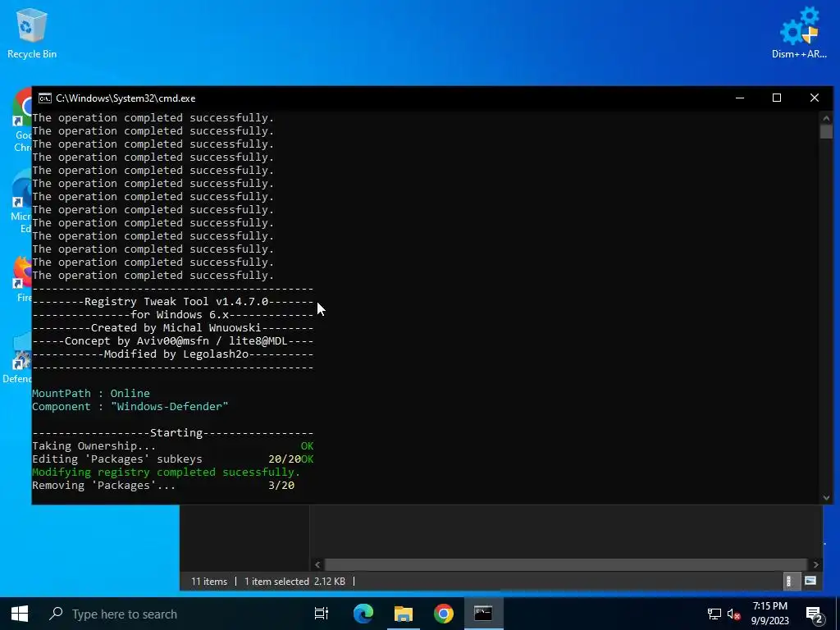Viewport: 840px width, 630px height.
Task: Click 'Modifying registry completed sucessfully.' line
Action: coord(166,472)
